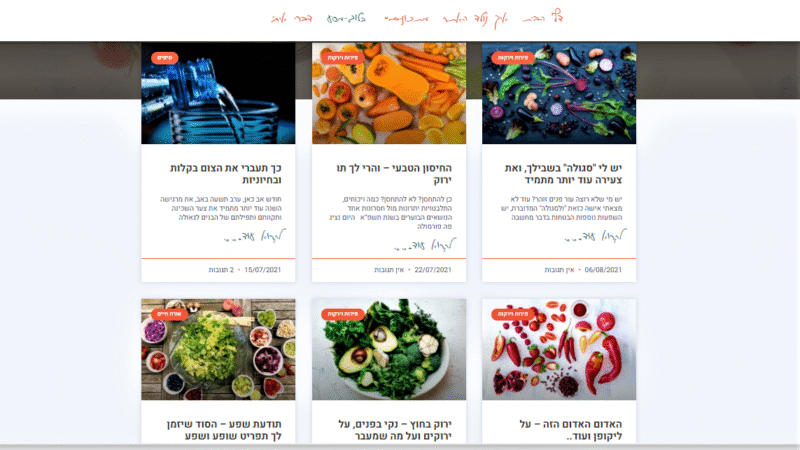The height and width of the screenshot is (450, 800).
Task: Click the orange vegetables thumbnail
Action: point(389,93)
